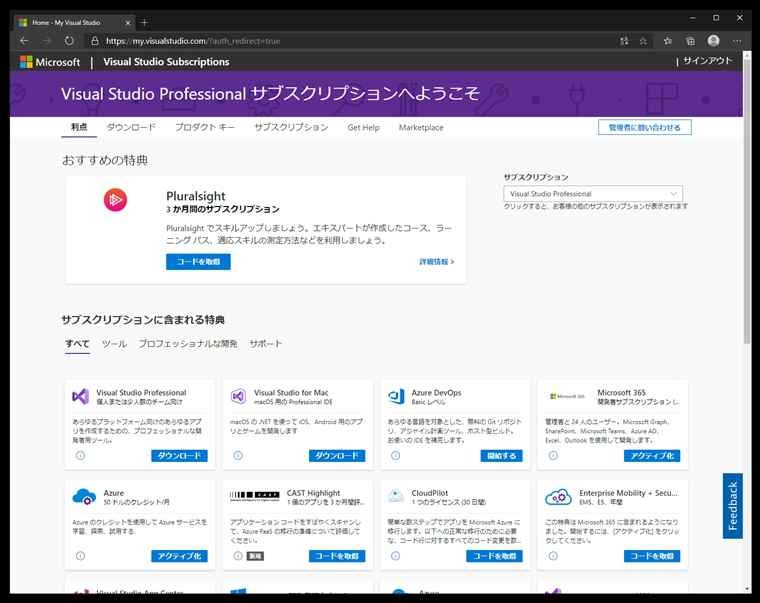Select the すべて benefits filter

tap(78, 344)
